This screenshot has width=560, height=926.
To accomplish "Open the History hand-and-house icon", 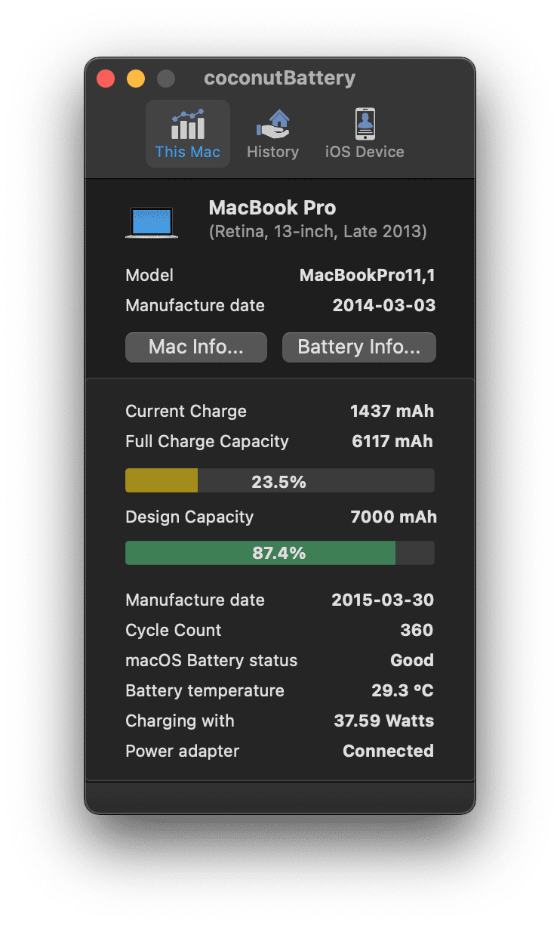I will 272,124.
